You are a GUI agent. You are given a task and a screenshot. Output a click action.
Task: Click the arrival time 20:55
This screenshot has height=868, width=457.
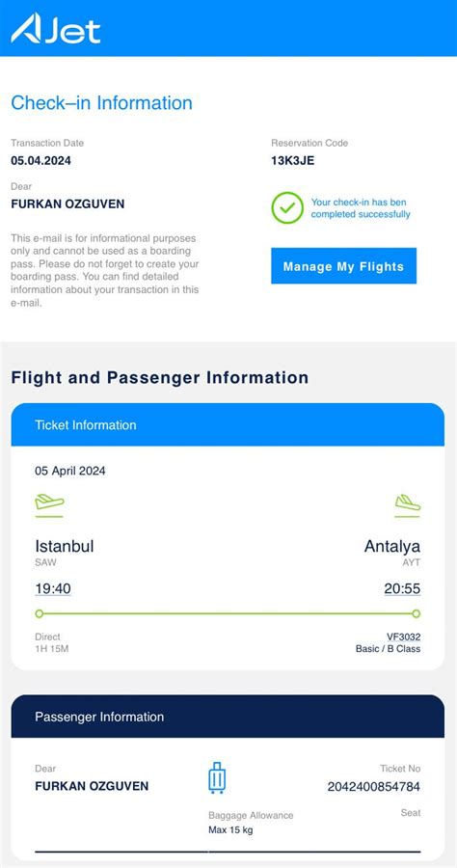(x=402, y=588)
